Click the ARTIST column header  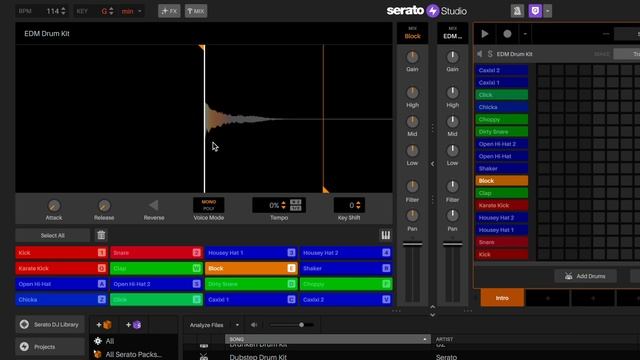[x=444, y=339]
